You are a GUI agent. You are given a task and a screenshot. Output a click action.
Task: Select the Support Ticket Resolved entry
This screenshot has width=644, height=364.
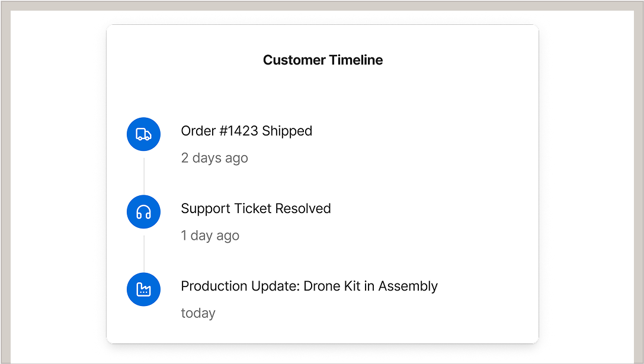(x=255, y=208)
